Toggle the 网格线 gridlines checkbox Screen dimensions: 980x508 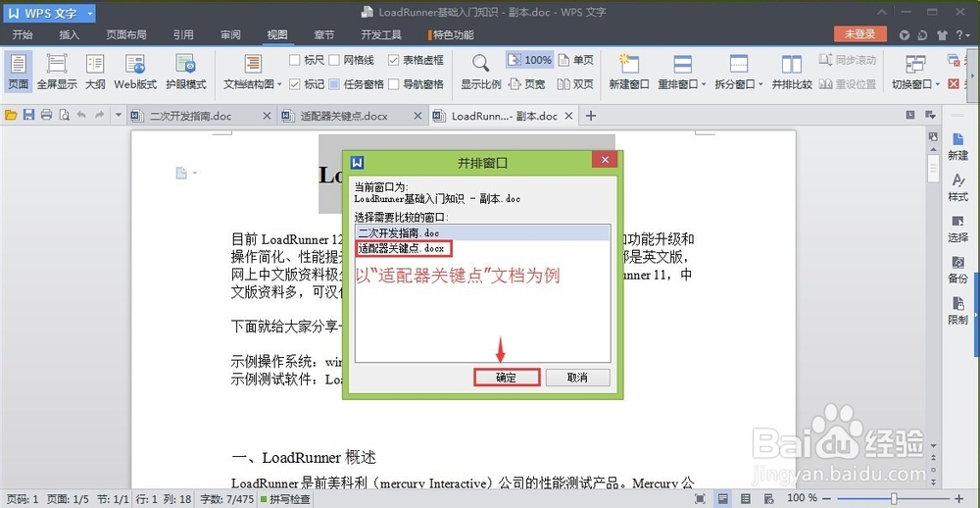point(334,60)
